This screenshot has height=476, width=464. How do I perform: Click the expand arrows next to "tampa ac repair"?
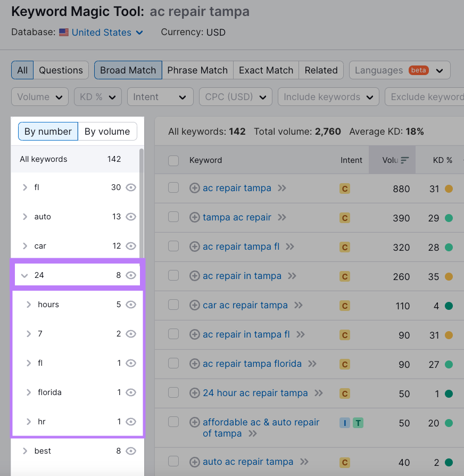click(281, 217)
